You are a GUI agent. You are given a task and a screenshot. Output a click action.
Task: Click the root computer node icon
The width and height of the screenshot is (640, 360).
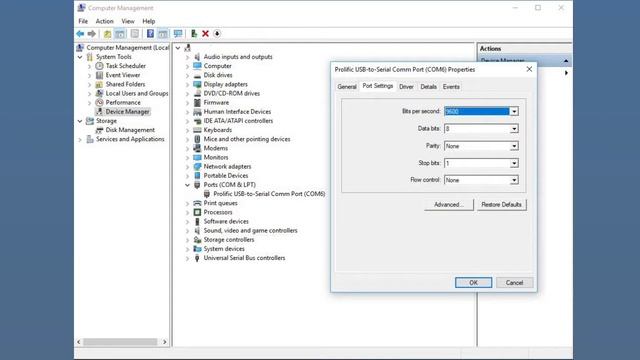pos(188,48)
